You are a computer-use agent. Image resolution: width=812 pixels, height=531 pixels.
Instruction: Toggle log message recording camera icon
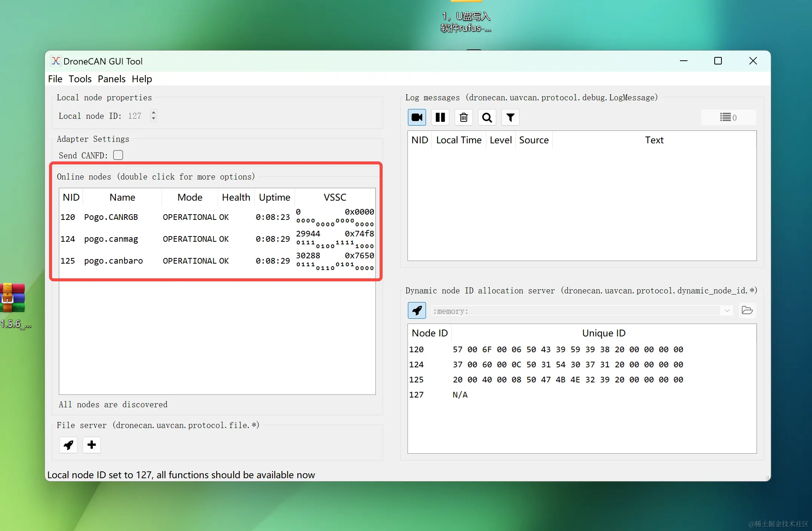(417, 117)
